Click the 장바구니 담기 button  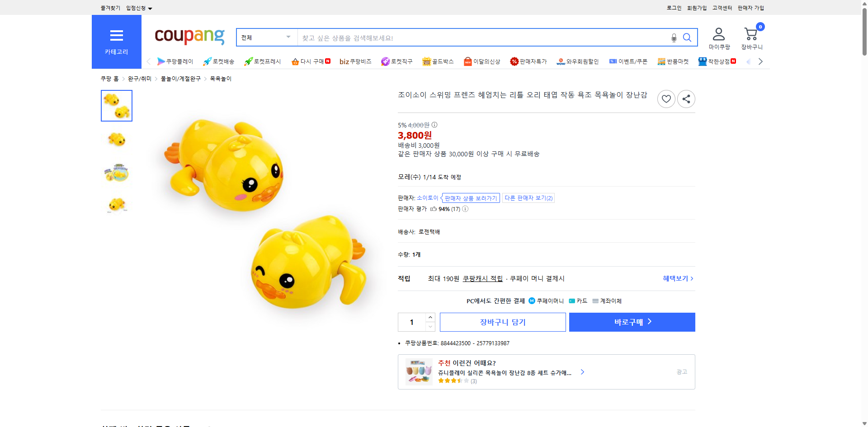502,322
